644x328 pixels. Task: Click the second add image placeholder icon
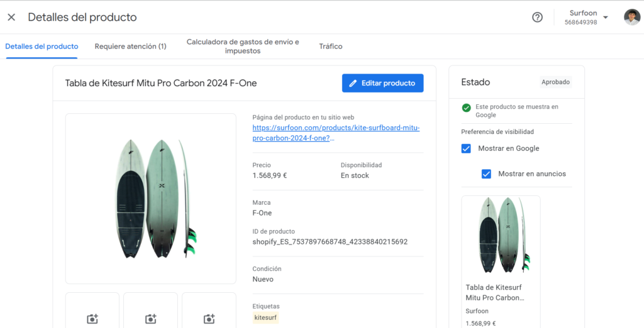click(x=150, y=319)
